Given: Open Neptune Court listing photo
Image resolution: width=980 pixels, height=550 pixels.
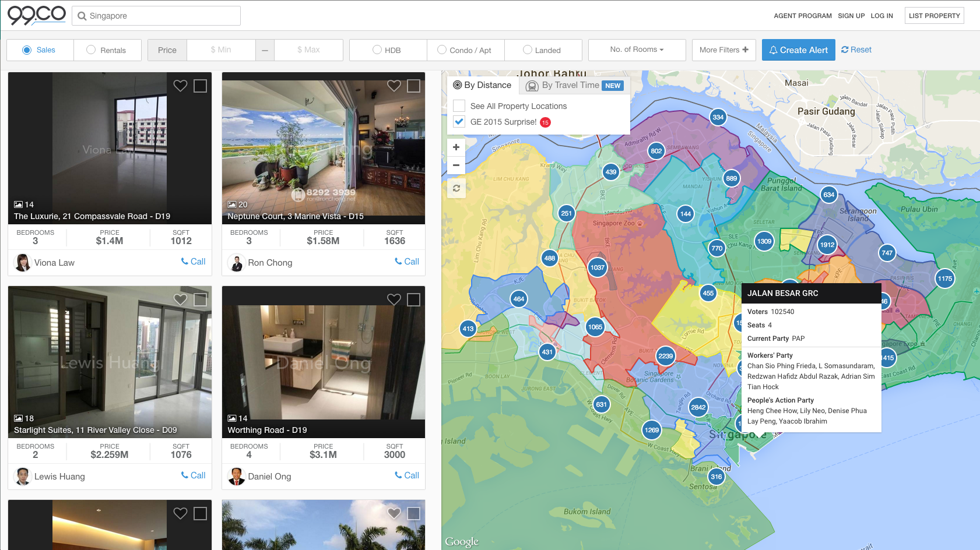Looking at the screenshot, I should pos(324,147).
